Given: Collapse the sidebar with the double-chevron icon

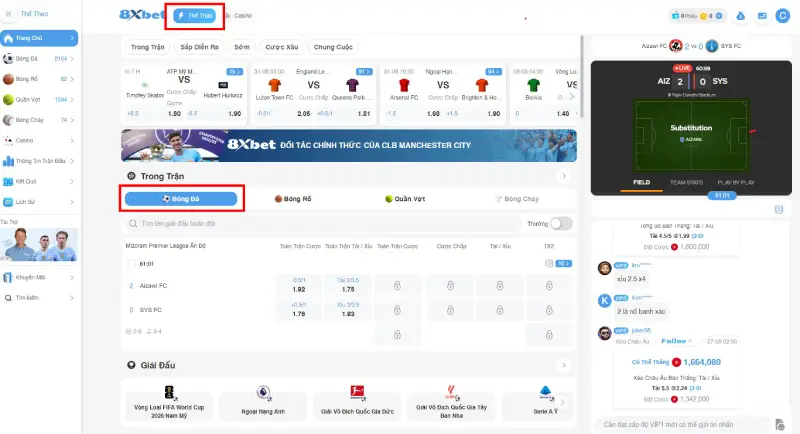Looking at the screenshot, I should [8, 14].
